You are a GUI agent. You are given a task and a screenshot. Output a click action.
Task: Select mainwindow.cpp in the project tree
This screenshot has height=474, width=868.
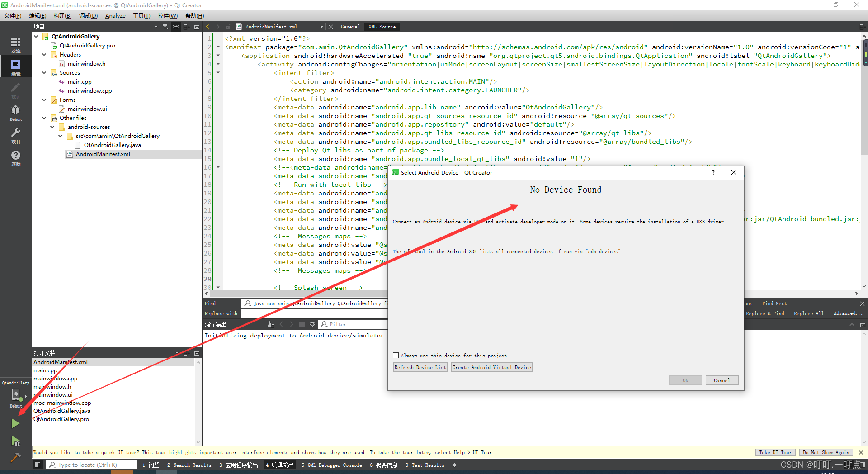point(90,90)
